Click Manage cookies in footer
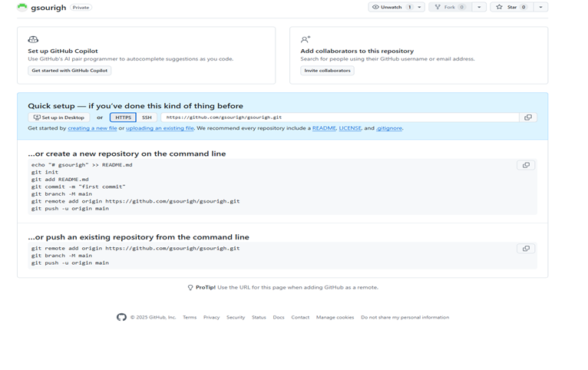This screenshot has height=370, width=588. click(335, 318)
